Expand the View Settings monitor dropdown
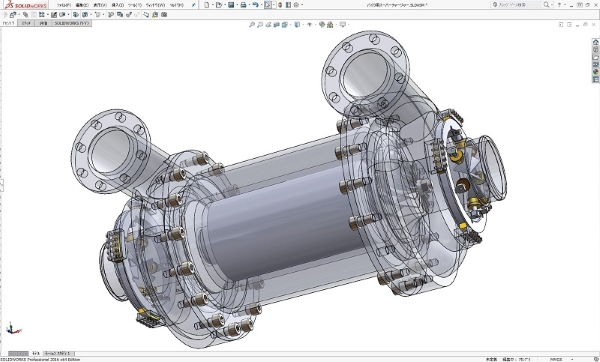 [x=343, y=24]
